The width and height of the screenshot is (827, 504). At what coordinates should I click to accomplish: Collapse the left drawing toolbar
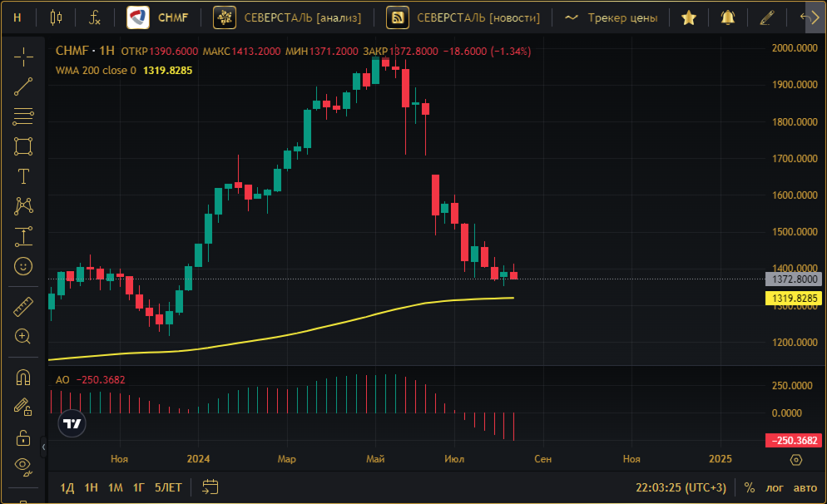point(43,447)
